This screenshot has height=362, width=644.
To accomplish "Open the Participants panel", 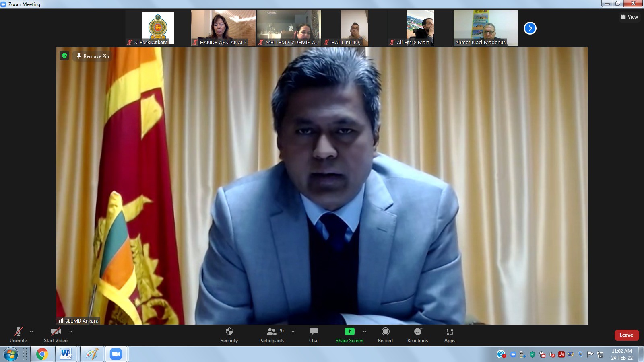I will click(x=272, y=335).
